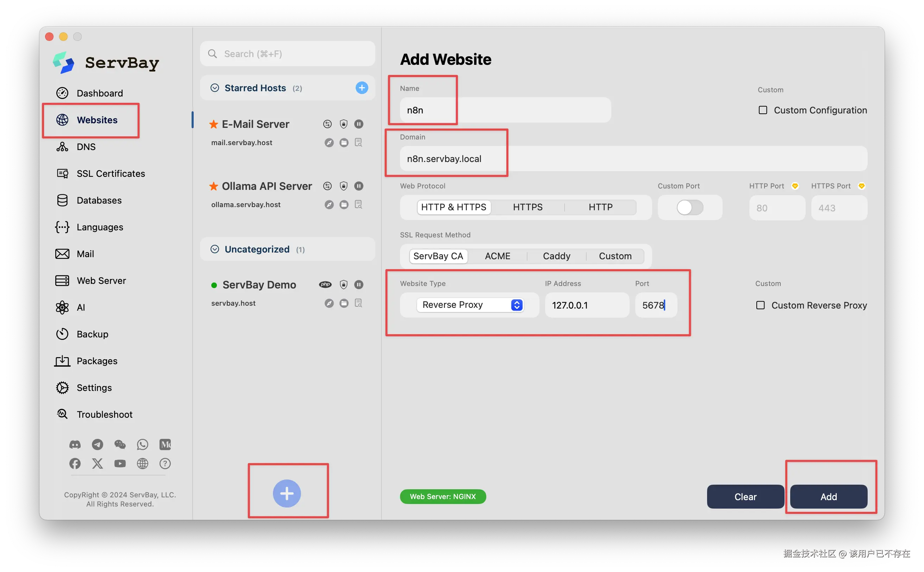Screen dimensions: 924x572
Task: Enable the Custom Configuration checkbox
Action: (x=763, y=110)
